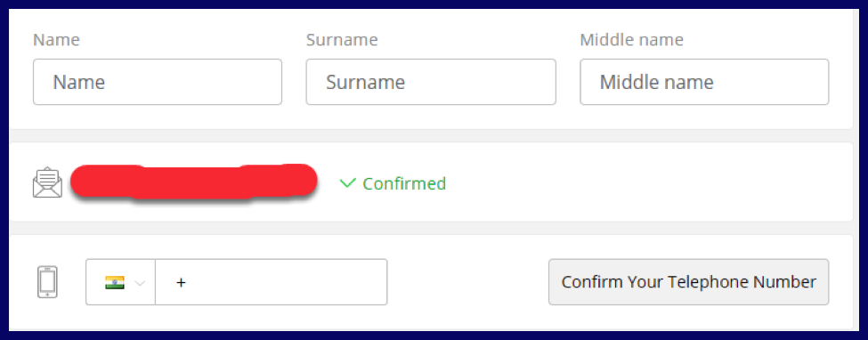
Task: Open the country code selector box
Action: click(x=121, y=282)
